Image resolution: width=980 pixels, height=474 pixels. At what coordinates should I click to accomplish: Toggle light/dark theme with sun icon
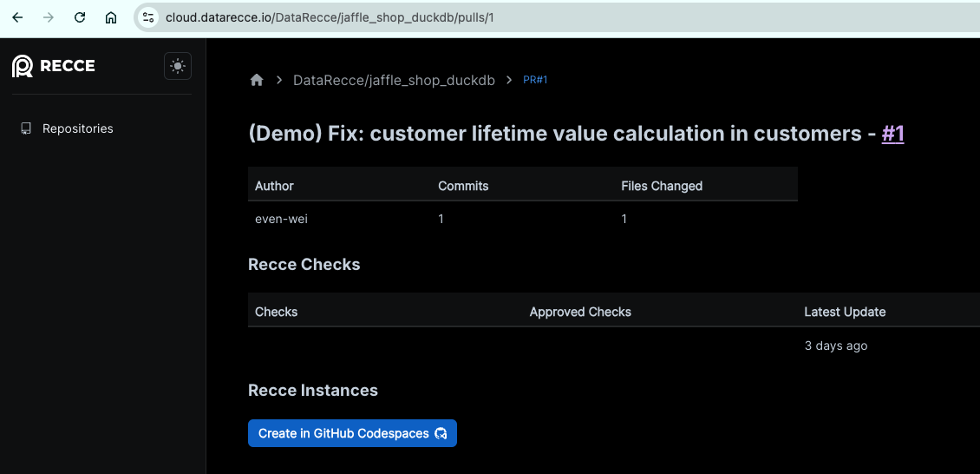tap(178, 66)
